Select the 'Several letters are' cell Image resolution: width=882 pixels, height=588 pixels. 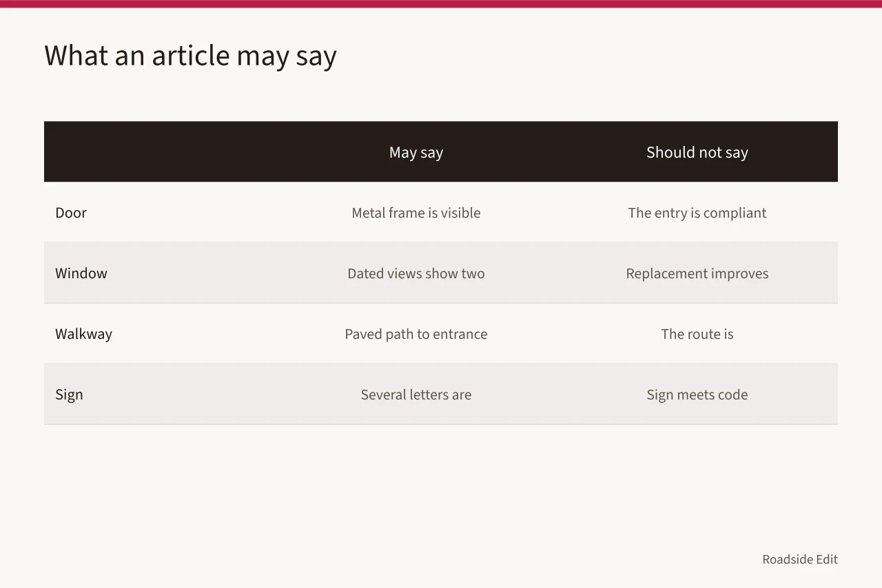click(416, 395)
